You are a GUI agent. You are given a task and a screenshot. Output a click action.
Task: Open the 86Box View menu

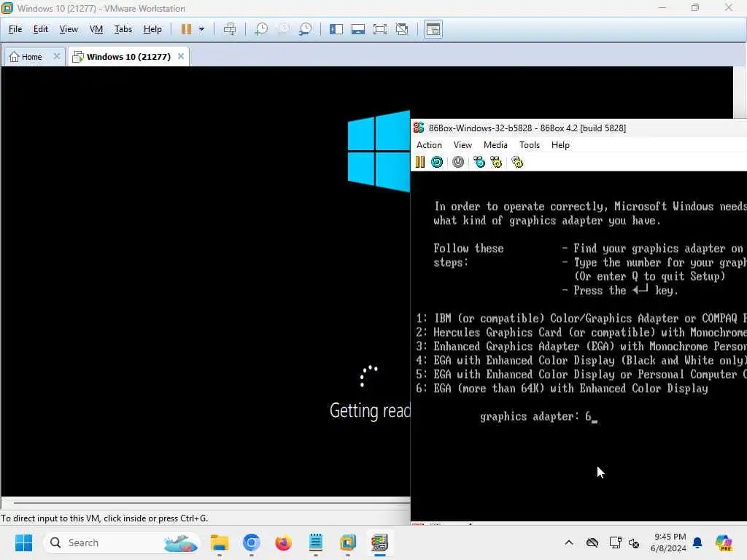[x=462, y=145]
